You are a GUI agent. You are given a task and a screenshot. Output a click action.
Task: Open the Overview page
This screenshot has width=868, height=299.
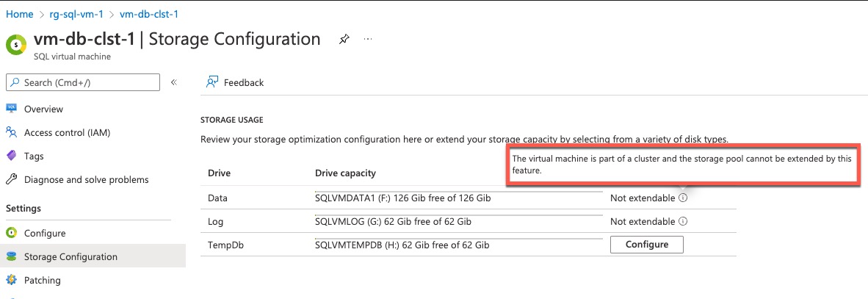44,109
